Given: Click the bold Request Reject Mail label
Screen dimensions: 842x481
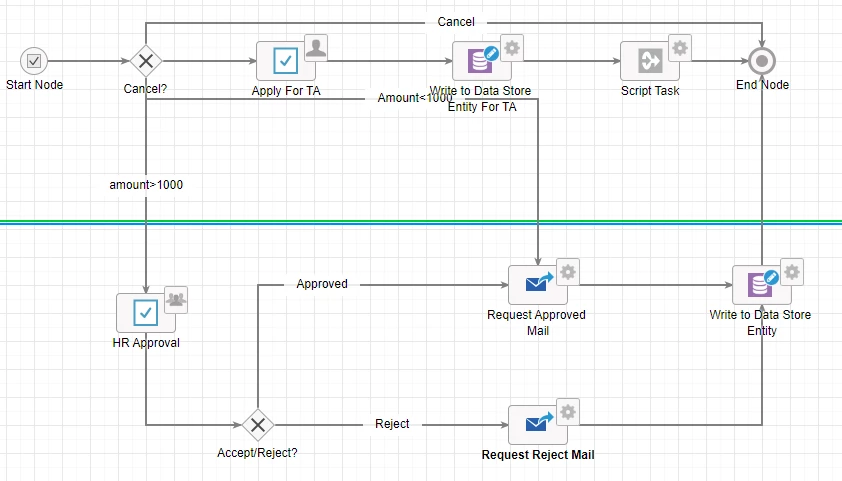Looking at the screenshot, I should (538, 455).
